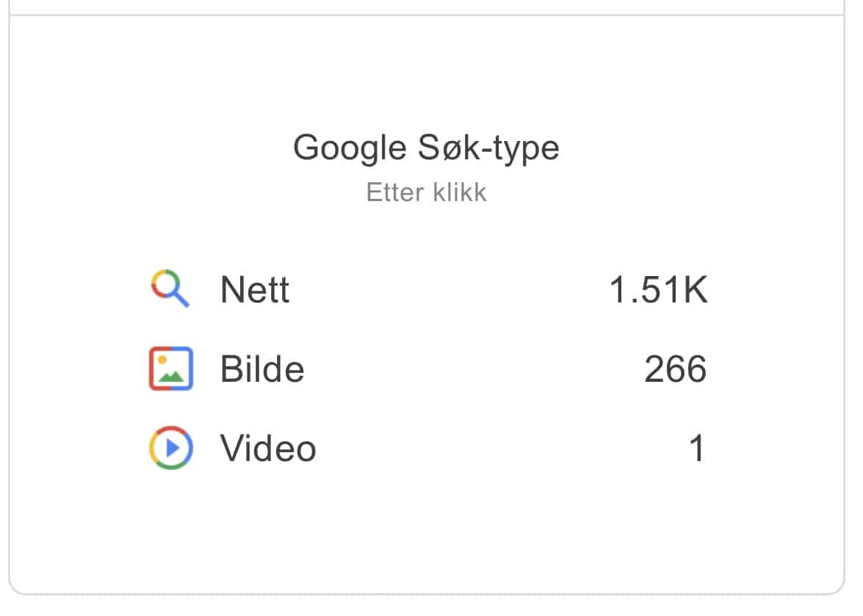Click the word "klikk" in the subtitle
The image size is (863, 616).
[458, 192]
